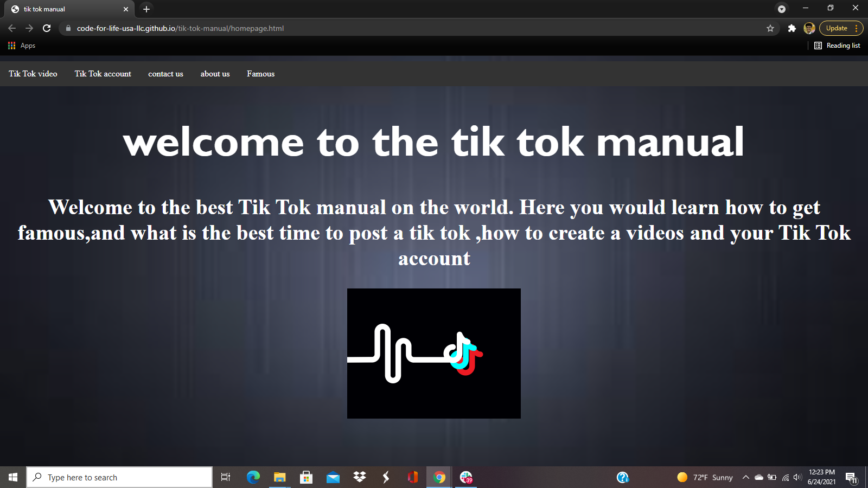Click the Welcome to the best Tik Tok manual paragraph
The height and width of the screenshot is (488, 868).
coord(434,233)
